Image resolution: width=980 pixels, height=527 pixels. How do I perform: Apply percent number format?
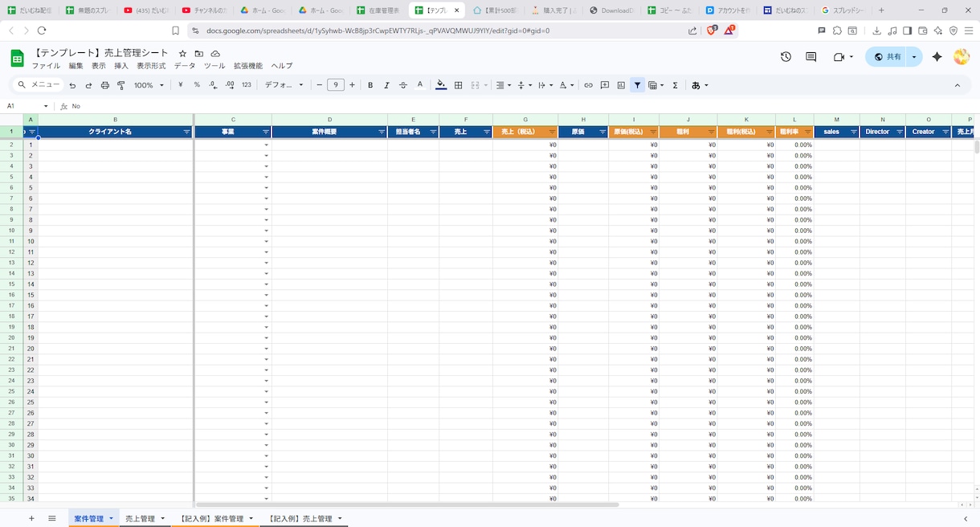[197, 85]
